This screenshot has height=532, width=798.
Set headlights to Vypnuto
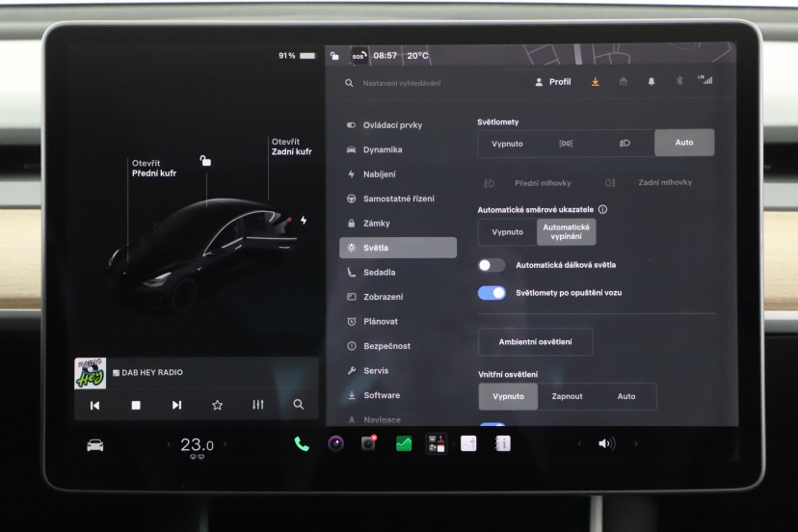(x=507, y=144)
